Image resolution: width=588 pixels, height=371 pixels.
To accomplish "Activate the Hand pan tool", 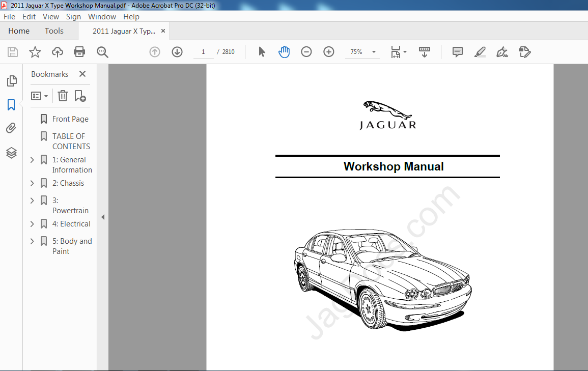I will (x=284, y=52).
